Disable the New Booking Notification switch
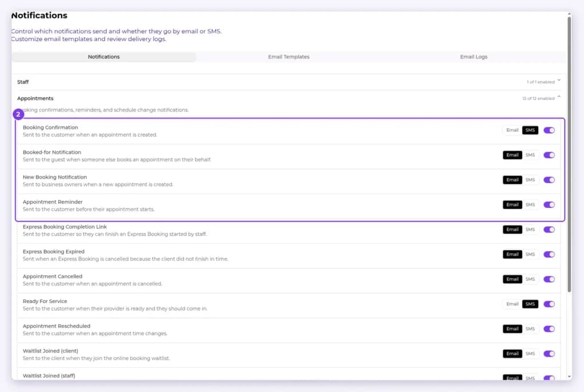The width and height of the screenshot is (584, 392). (549, 180)
